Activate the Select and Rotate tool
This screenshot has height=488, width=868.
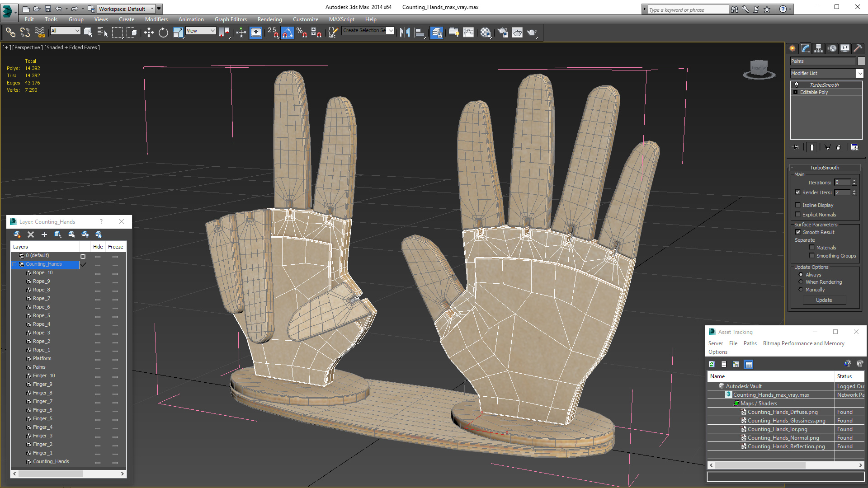(x=163, y=32)
